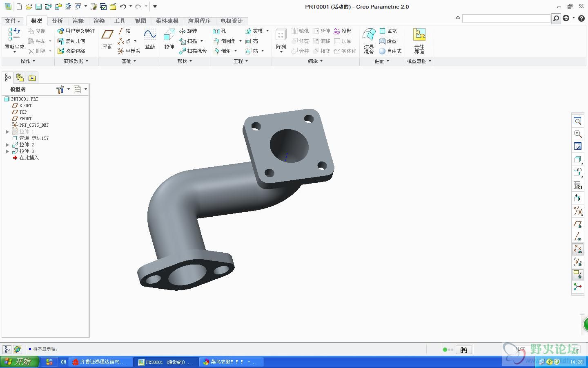Image resolution: width=588 pixels, height=368 pixels.
Task: Expand 拉伸 2 in the model tree
Action: click(x=7, y=145)
